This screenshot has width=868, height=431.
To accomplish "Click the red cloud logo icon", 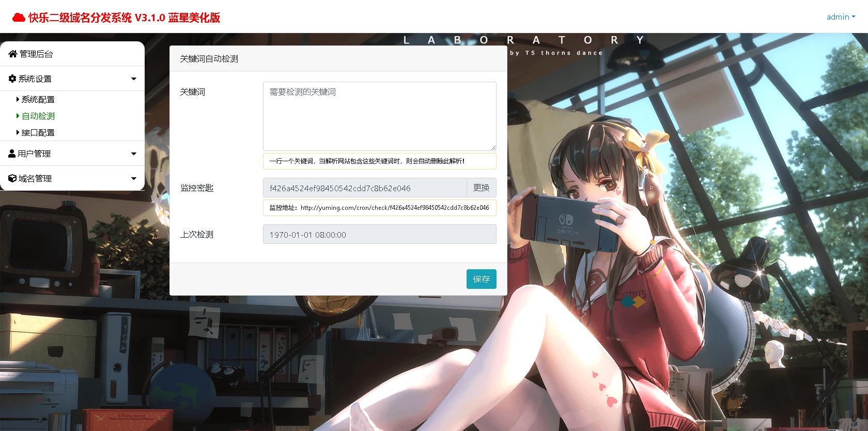I will click(19, 18).
